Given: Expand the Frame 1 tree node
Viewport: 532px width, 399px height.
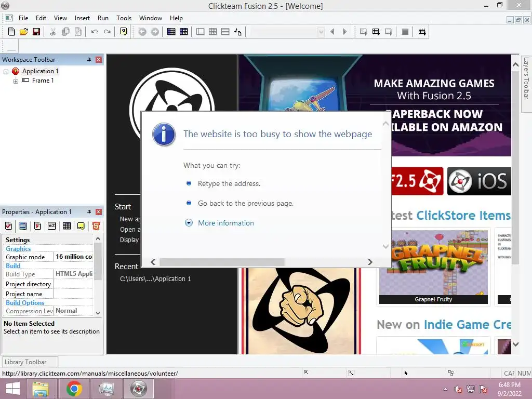Looking at the screenshot, I should [16, 81].
